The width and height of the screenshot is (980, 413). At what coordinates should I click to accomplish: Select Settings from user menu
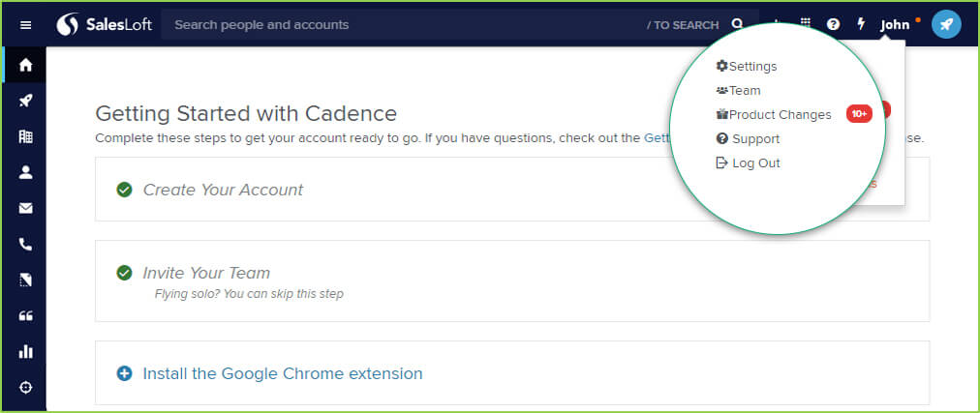(x=747, y=66)
